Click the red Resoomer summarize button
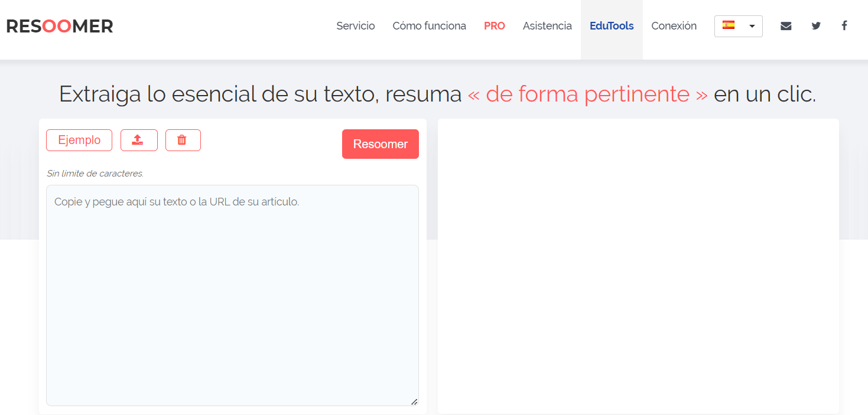868x415 pixels. 380,143
